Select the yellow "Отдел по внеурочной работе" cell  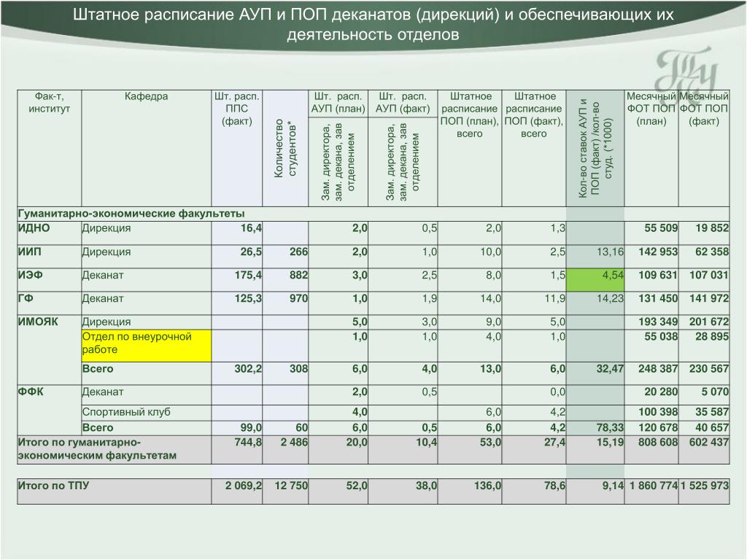146,346
